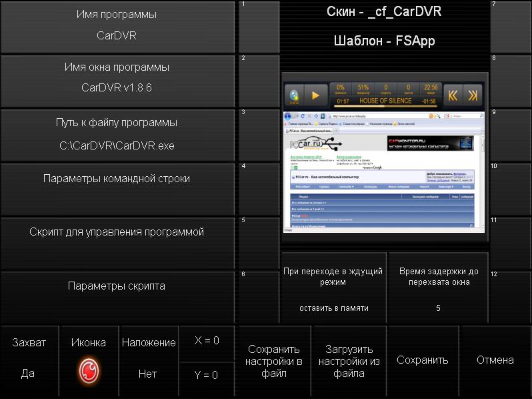The image size is (532, 399).
Task: Change the standby mode option 'оставить в памяти'
Action: (x=333, y=290)
